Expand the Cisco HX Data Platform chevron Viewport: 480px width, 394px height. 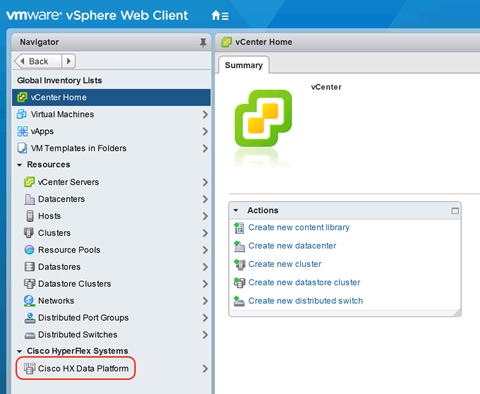pos(205,369)
